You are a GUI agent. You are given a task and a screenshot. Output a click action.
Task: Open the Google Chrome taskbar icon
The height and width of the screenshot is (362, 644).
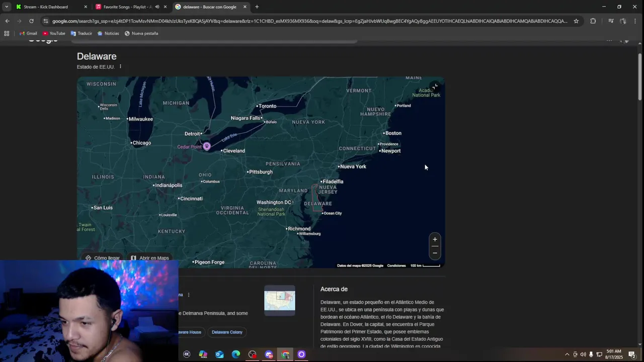[285, 354]
